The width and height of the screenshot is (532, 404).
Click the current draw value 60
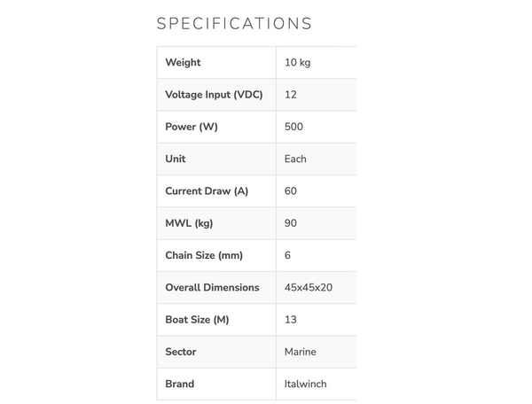coord(291,191)
